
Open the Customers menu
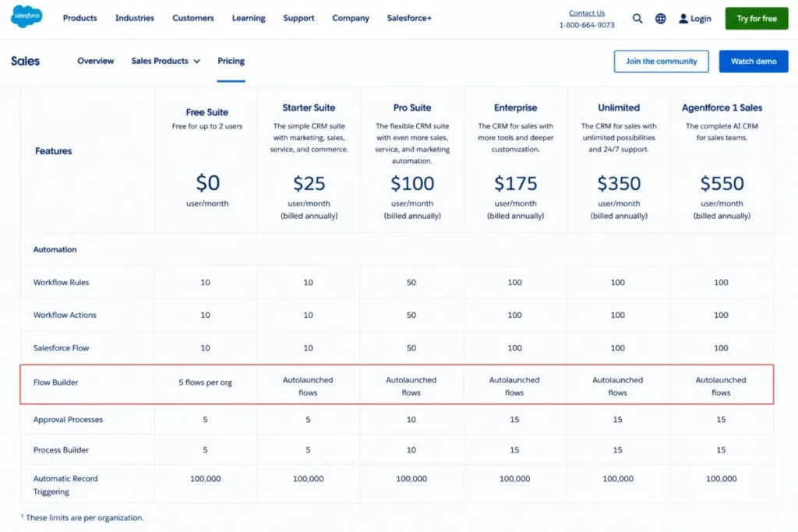(193, 18)
